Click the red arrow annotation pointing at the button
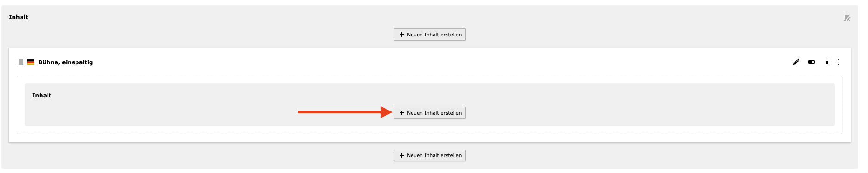Screen dimensions: 868x173 pyautogui.click(x=345, y=112)
